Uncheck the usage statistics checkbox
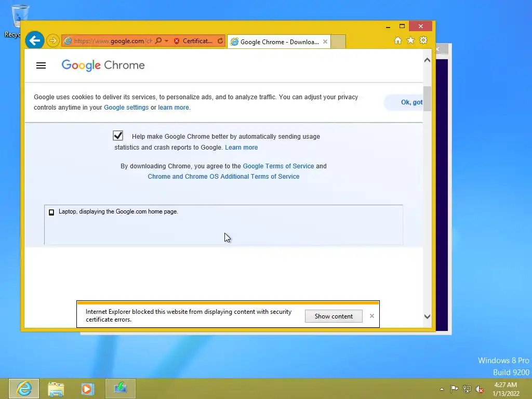Image resolution: width=532 pixels, height=399 pixels. (x=118, y=136)
